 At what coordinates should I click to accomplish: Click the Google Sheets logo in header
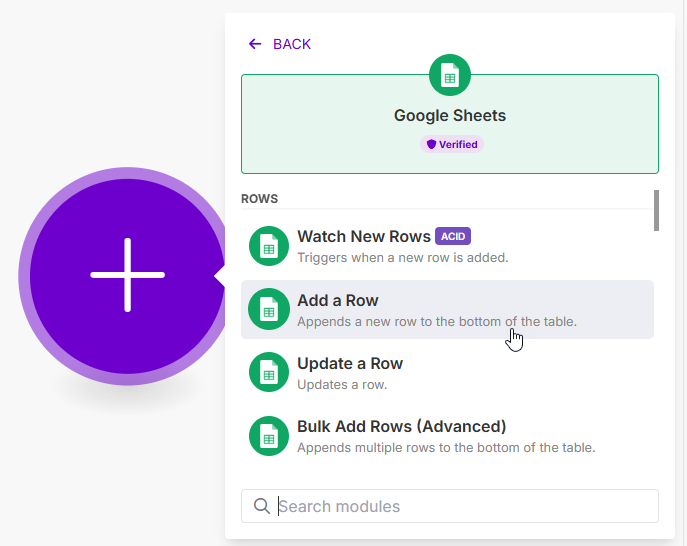[x=450, y=76]
